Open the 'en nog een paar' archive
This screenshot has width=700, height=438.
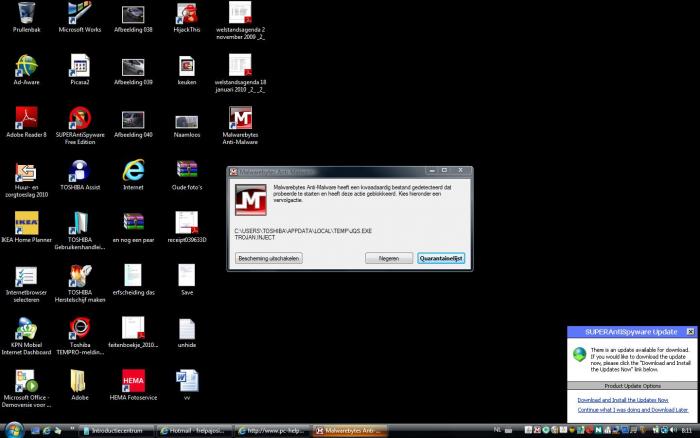(133, 228)
